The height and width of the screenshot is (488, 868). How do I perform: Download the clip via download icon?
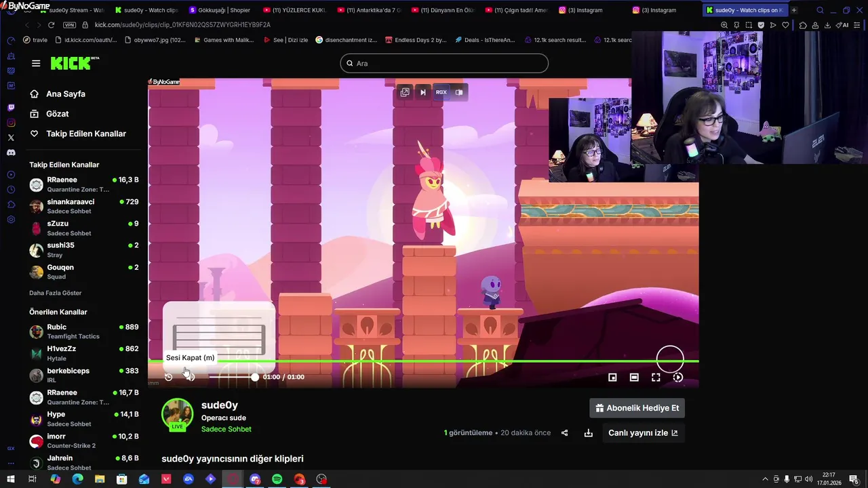click(x=588, y=433)
